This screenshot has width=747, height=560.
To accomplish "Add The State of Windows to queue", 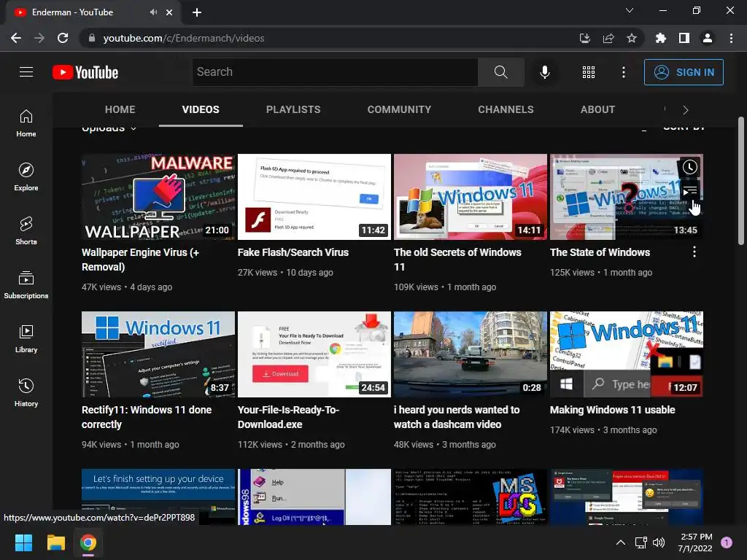I will coord(690,192).
